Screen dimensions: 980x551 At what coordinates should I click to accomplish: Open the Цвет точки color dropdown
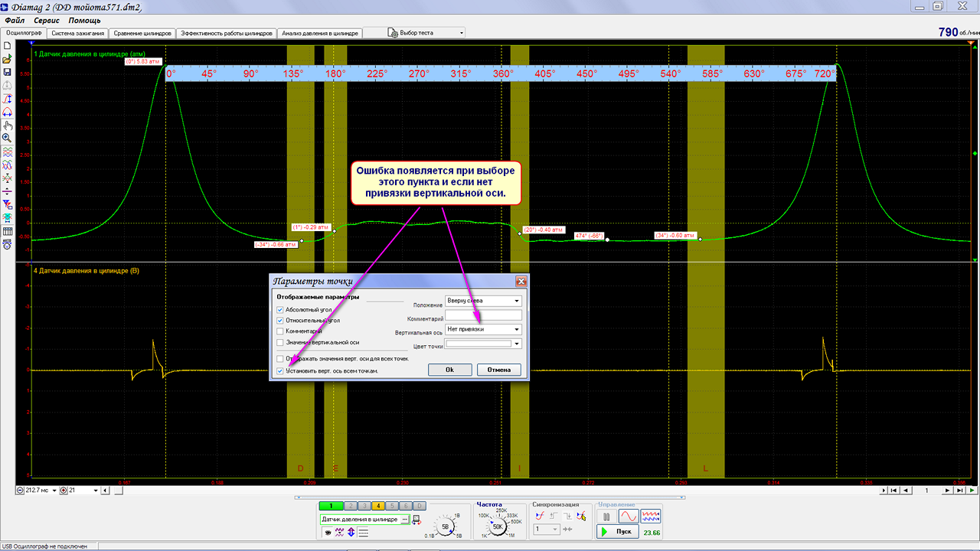[483, 344]
